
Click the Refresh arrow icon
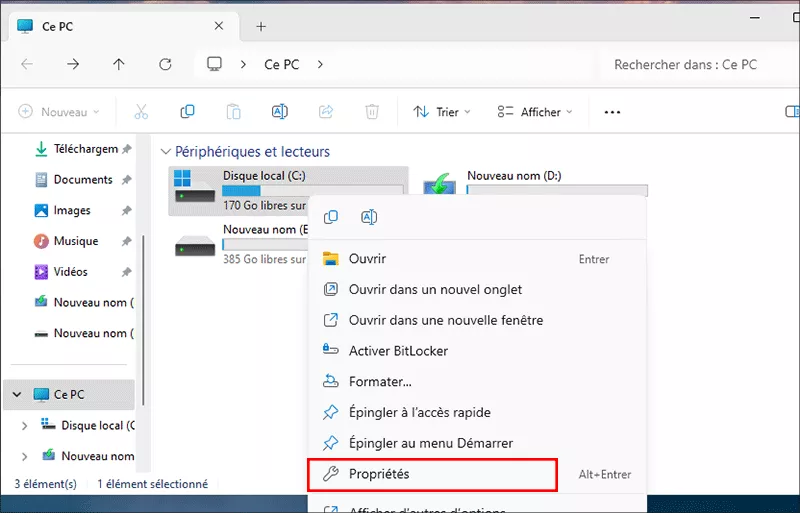(166, 64)
